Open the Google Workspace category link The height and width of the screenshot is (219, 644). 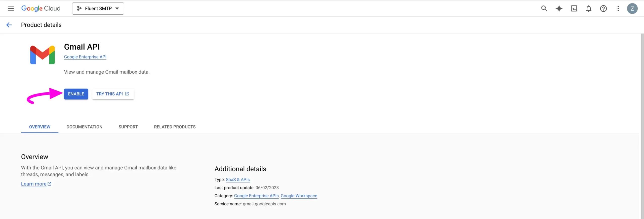tap(299, 196)
